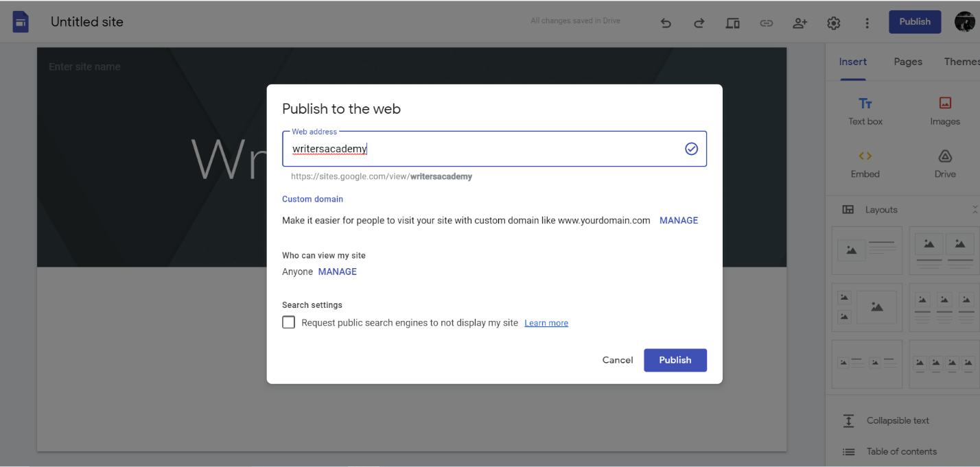Select the two images with captions layout
The height and width of the screenshot is (467, 980).
click(944, 250)
